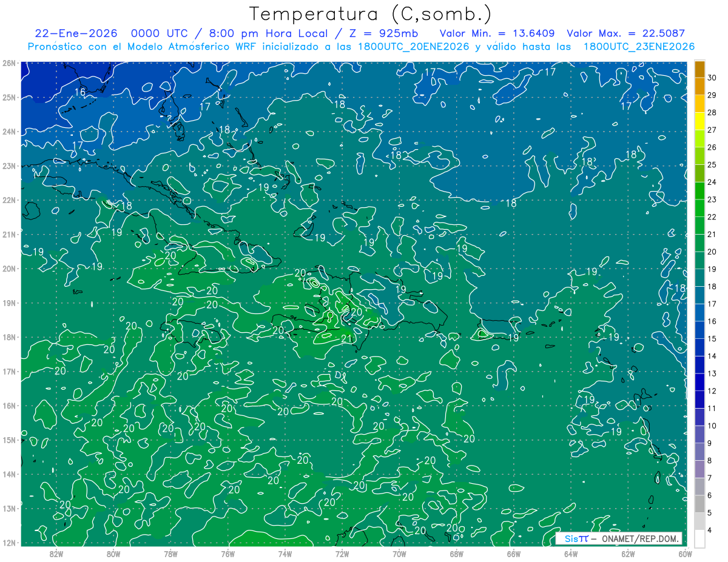
Task: Click the "30" label on the color scale
Action: 712,78
